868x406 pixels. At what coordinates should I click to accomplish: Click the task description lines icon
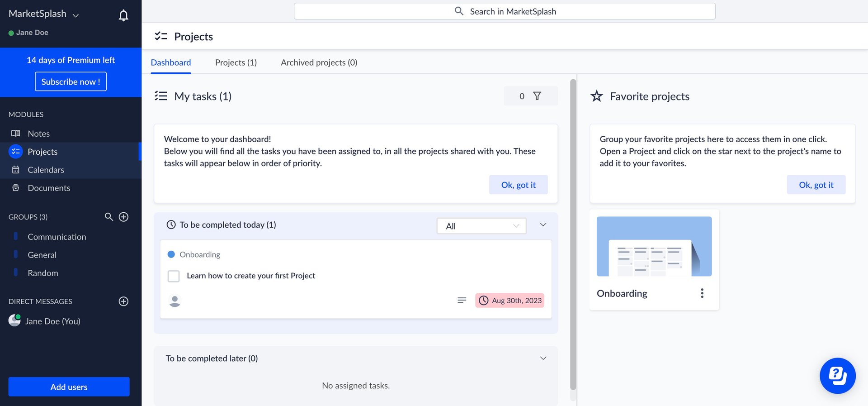pyautogui.click(x=462, y=300)
